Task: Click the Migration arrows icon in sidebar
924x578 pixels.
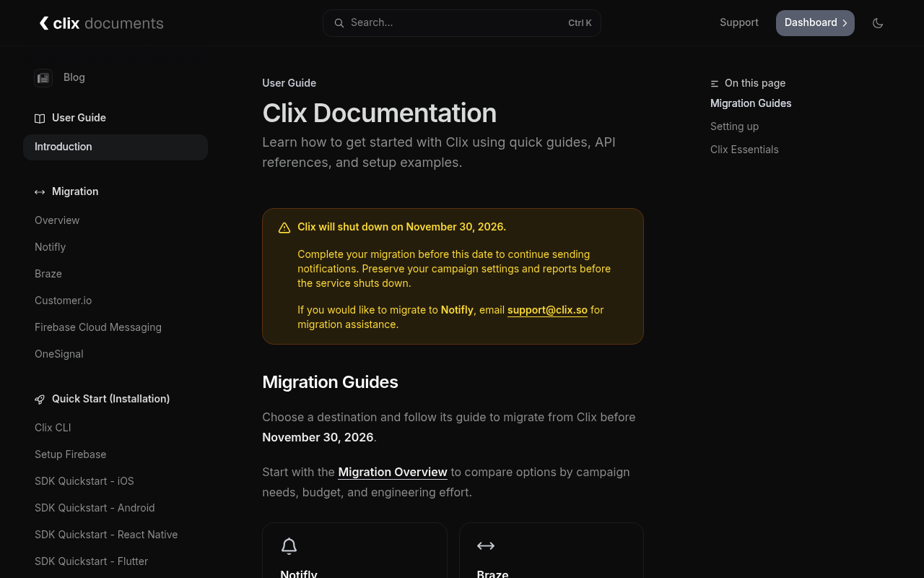Action: (x=40, y=191)
